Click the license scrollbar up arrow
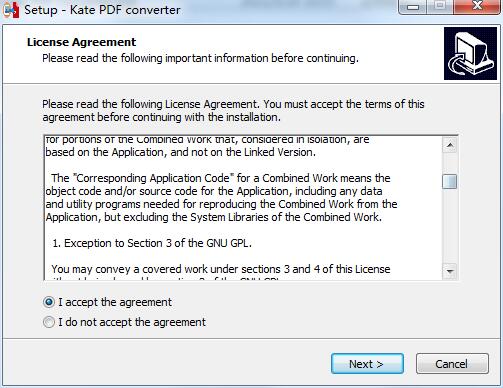Viewport: 503px width, 388px height. [x=450, y=145]
